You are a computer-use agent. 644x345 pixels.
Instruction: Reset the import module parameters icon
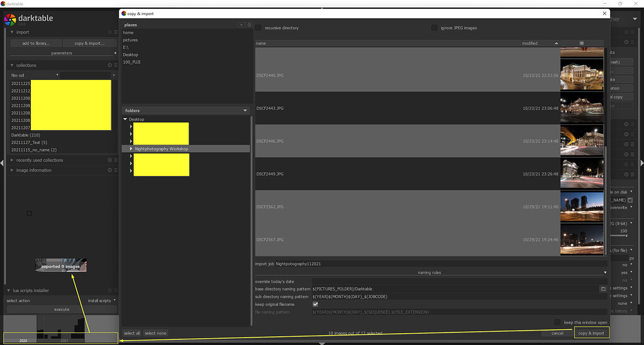pos(109,32)
